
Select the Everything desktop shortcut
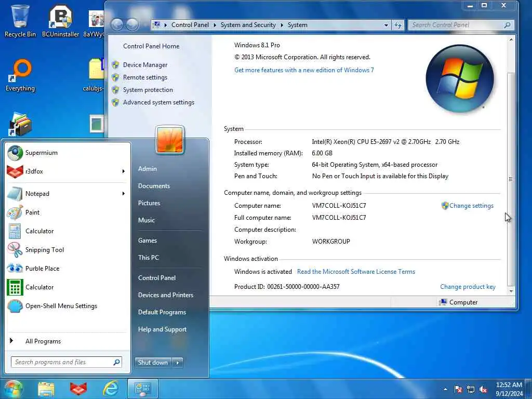20,76
